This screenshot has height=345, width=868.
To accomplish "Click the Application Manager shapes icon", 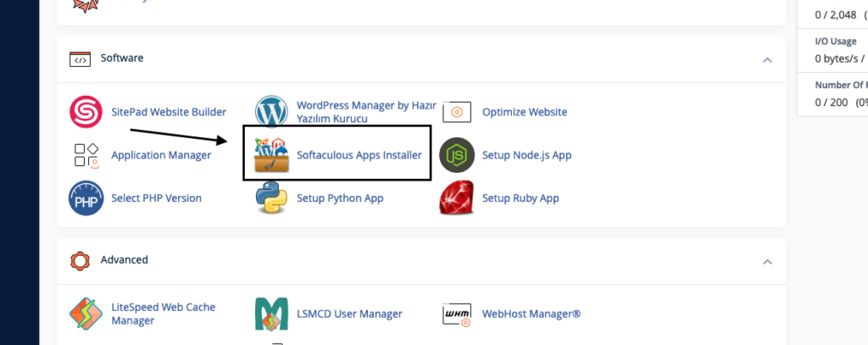I will coord(86,155).
